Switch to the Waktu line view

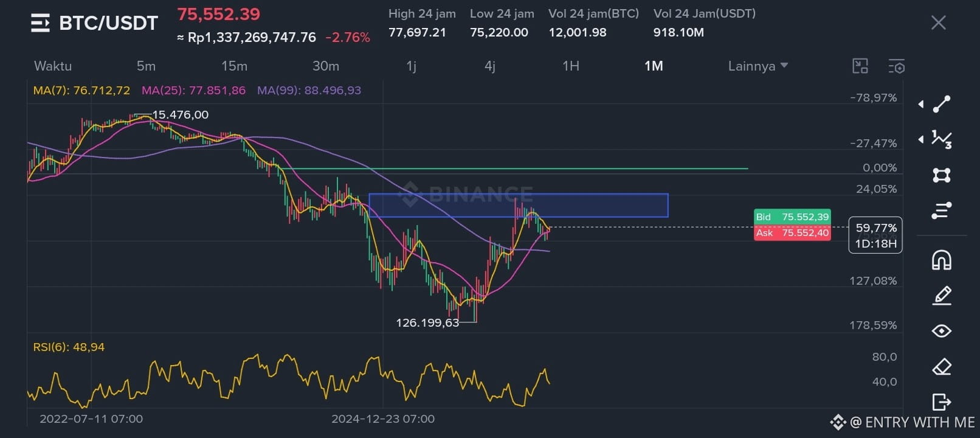[53, 66]
